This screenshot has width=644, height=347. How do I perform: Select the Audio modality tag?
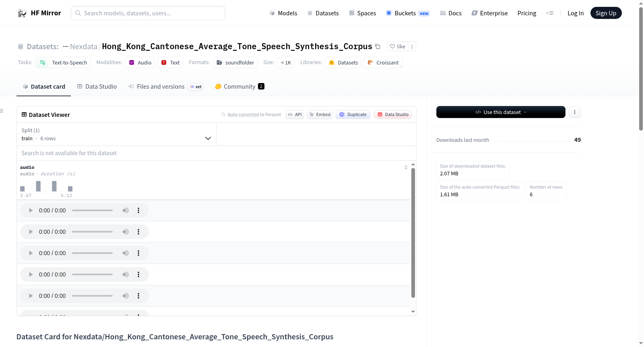point(140,62)
